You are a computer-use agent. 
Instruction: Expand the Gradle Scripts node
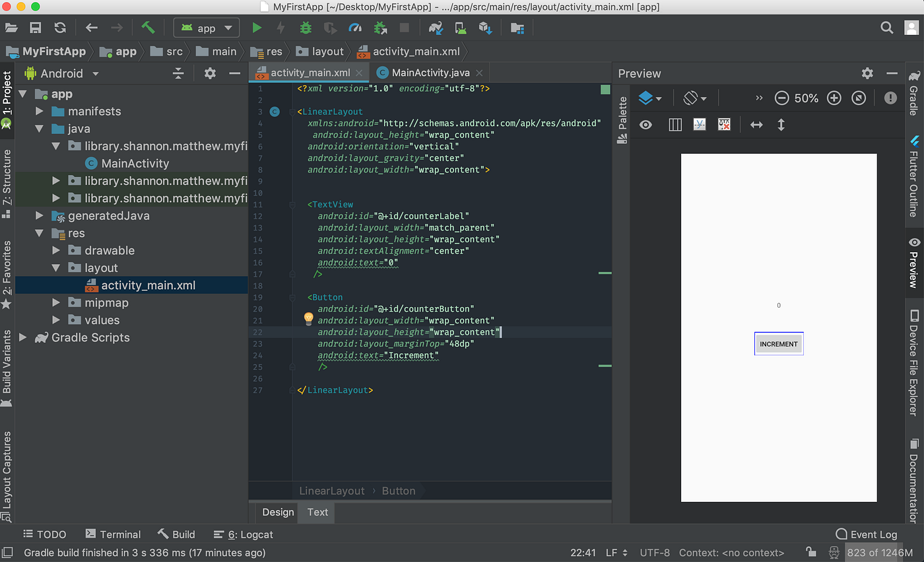(x=22, y=337)
